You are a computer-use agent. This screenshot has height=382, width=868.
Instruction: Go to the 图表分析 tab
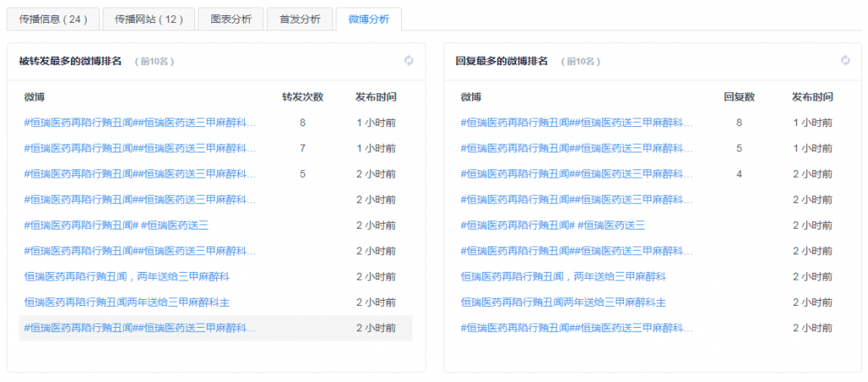[231, 19]
